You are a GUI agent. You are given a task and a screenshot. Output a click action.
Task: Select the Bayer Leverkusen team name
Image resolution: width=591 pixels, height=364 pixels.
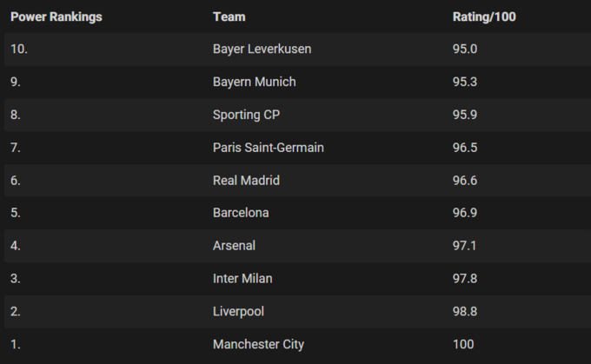point(262,50)
